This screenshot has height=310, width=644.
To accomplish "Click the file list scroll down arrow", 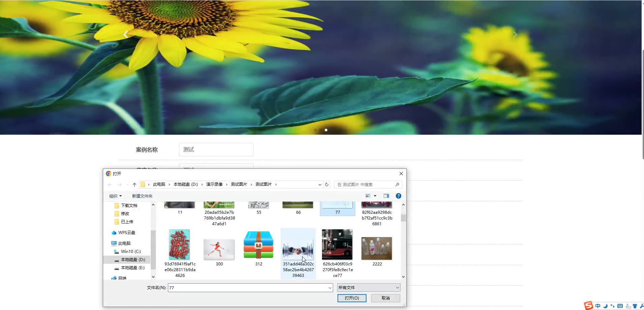I will coord(403,277).
